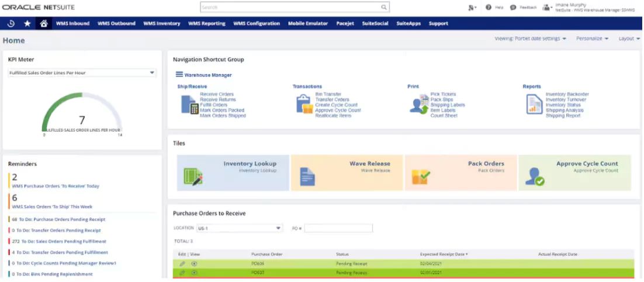
Task: Click the Wave Release document icon
Action: pos(307,176)
